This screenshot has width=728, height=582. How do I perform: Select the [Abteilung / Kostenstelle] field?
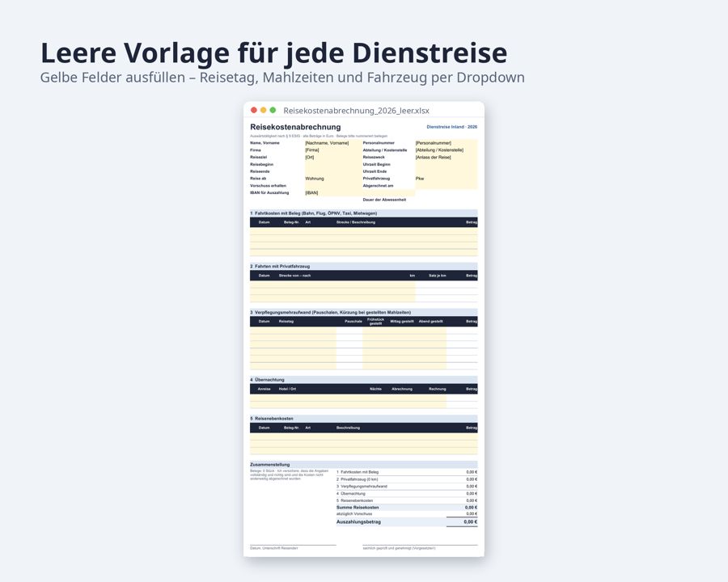[x=447, y=150]
